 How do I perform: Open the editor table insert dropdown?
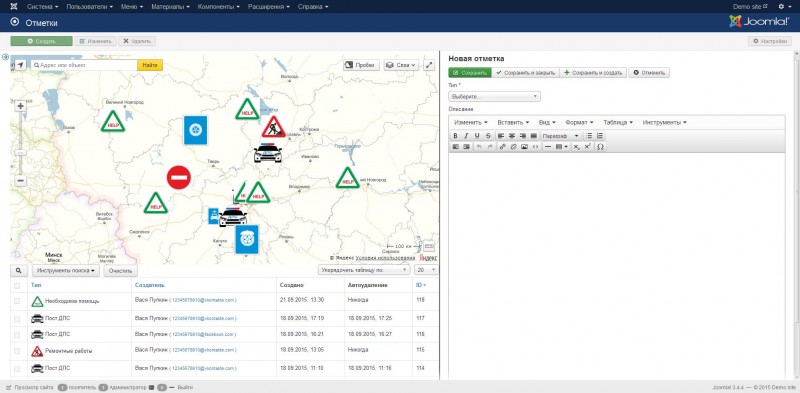[x=562, y=146]
